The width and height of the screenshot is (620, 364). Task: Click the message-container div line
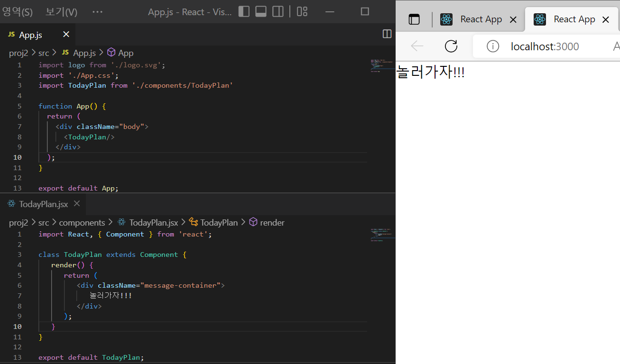151,285
